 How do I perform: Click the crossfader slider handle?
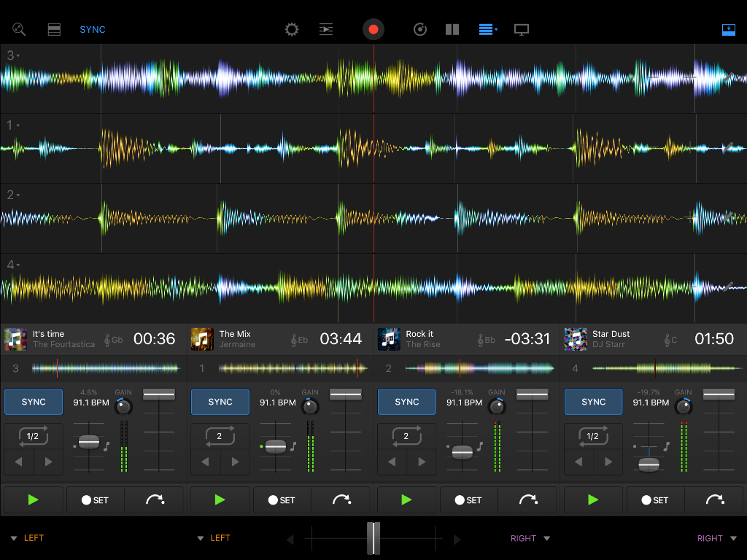[373, 538]
